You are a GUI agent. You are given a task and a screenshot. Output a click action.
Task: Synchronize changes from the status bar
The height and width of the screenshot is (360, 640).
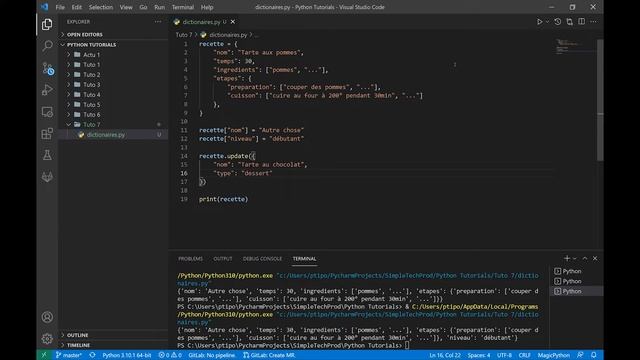coord(92,355)
